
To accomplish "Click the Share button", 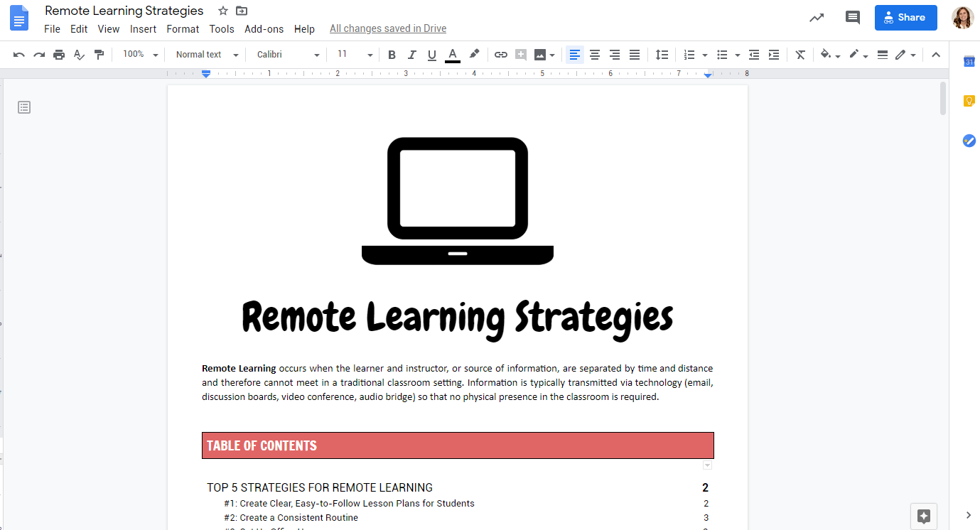I will (905, 17).
